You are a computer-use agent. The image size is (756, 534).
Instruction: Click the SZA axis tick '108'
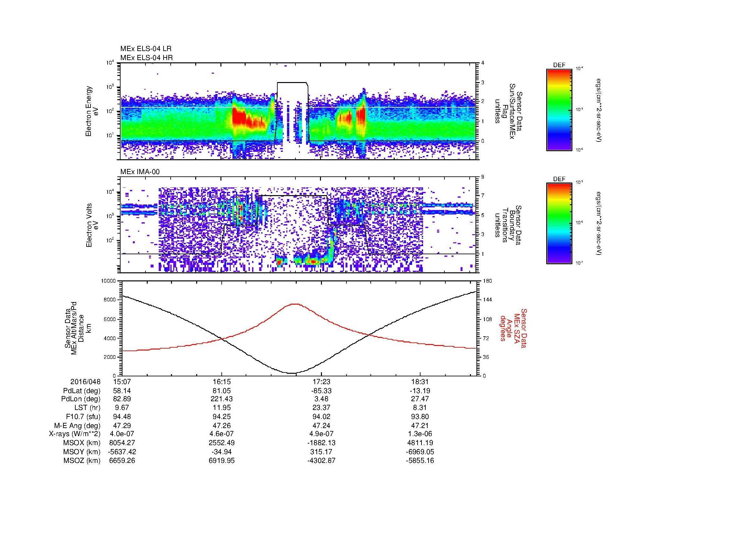pos(487,319)
